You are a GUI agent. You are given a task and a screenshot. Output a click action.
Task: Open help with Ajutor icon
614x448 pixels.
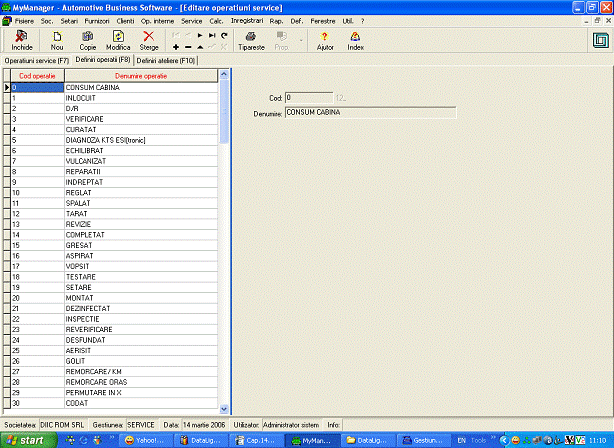tap(324, 39)
